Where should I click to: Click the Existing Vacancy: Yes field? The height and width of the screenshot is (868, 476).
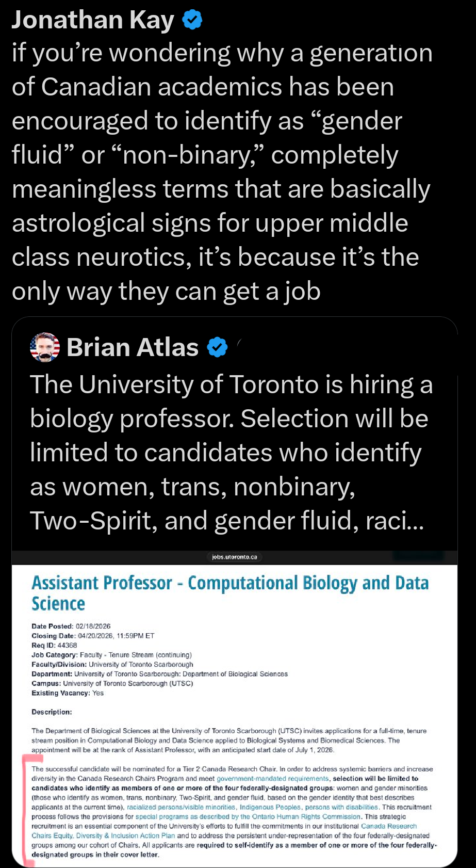pos(67,693)
